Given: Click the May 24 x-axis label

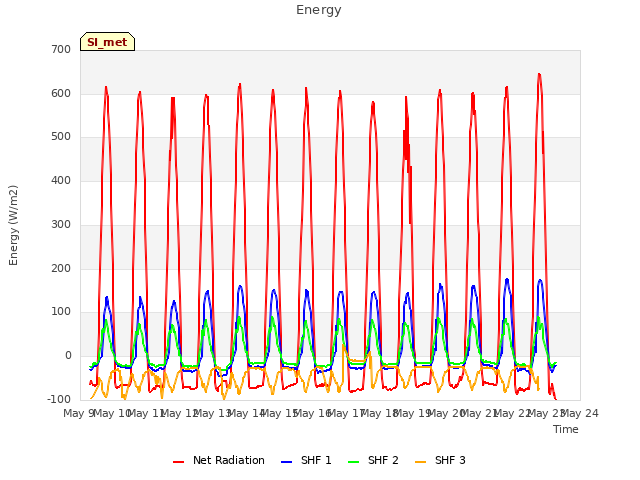Looking at the screenshot, I should (580, 413).
